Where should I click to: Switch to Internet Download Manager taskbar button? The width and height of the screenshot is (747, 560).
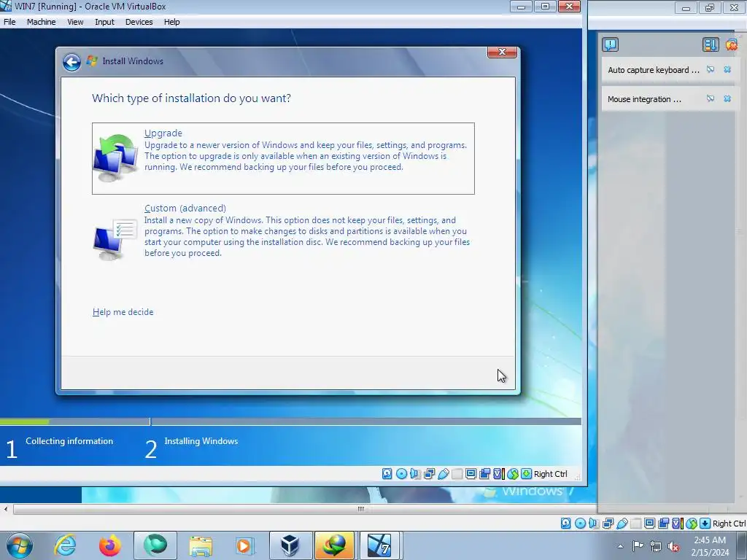(x=334, y=545)
